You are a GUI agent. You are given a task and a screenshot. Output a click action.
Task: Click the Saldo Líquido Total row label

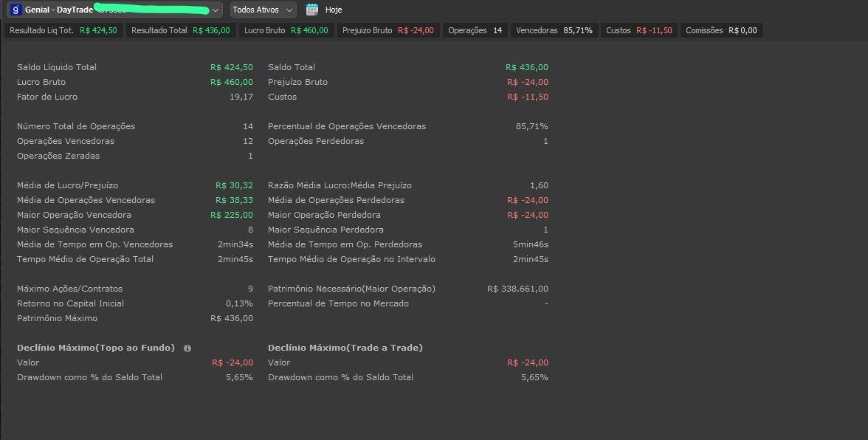point(57,67)
